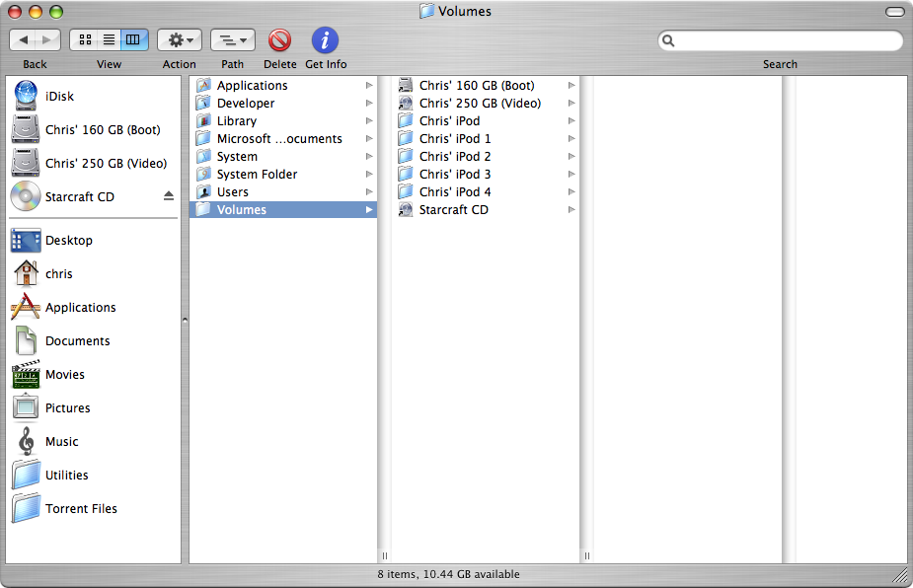Expand arrow next to Starcraft CD in column

pos(571,209)
